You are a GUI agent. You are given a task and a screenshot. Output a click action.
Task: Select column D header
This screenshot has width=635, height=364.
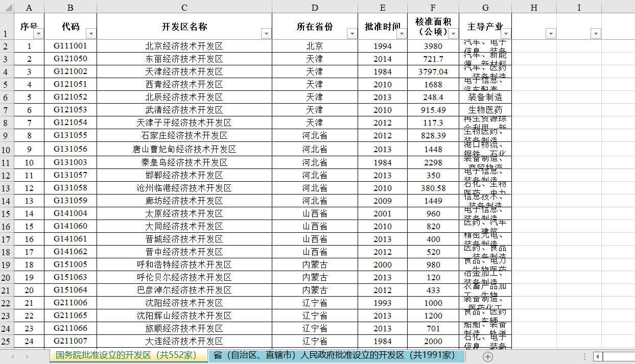pos(315,7)
